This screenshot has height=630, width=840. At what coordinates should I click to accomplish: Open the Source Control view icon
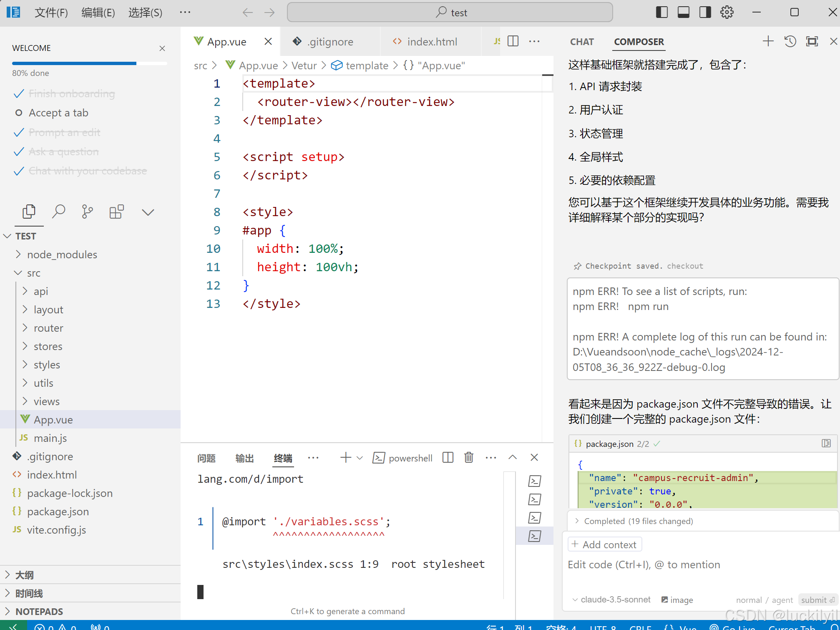tap(87, 212)
